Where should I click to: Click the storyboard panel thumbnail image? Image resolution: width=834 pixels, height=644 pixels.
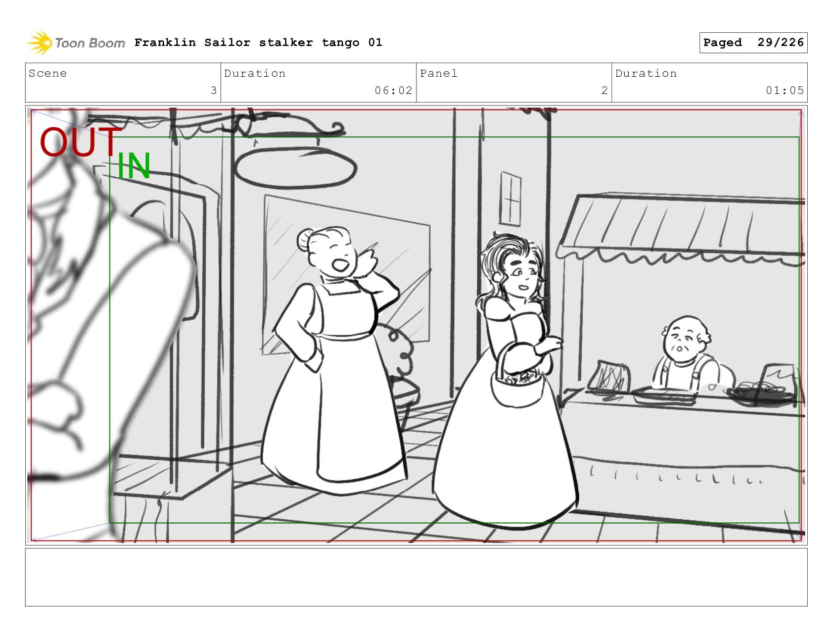pos(416,325)
